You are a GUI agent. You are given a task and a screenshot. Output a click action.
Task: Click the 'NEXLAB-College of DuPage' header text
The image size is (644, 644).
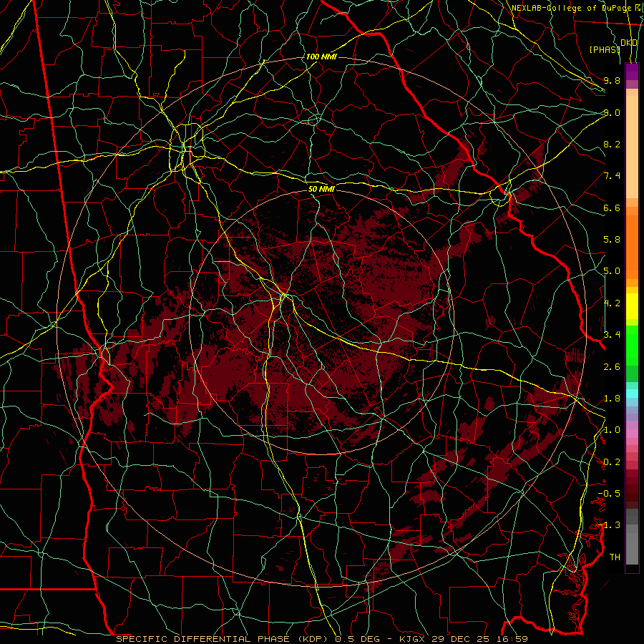tap(570, 8)
